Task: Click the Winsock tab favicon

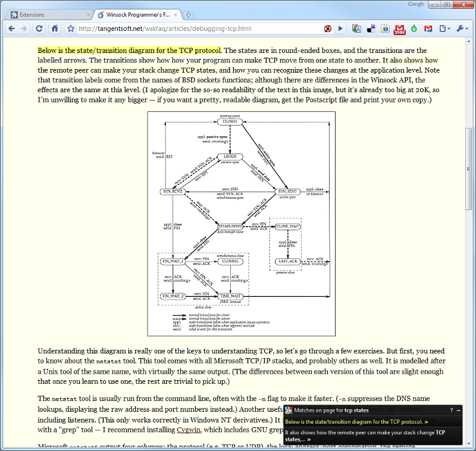Action: click(x=101, y=14)
